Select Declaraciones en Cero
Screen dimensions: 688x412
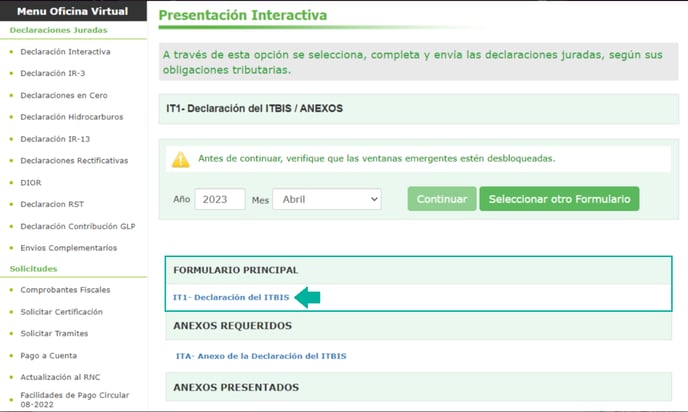point(64,95)
